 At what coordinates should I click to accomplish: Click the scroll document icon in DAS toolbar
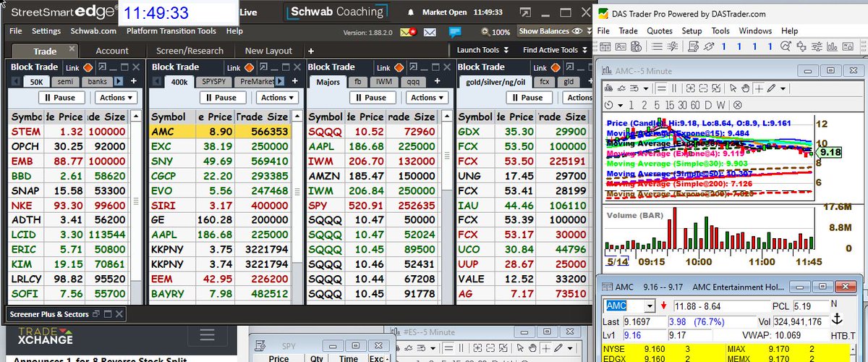click(694, 46)
